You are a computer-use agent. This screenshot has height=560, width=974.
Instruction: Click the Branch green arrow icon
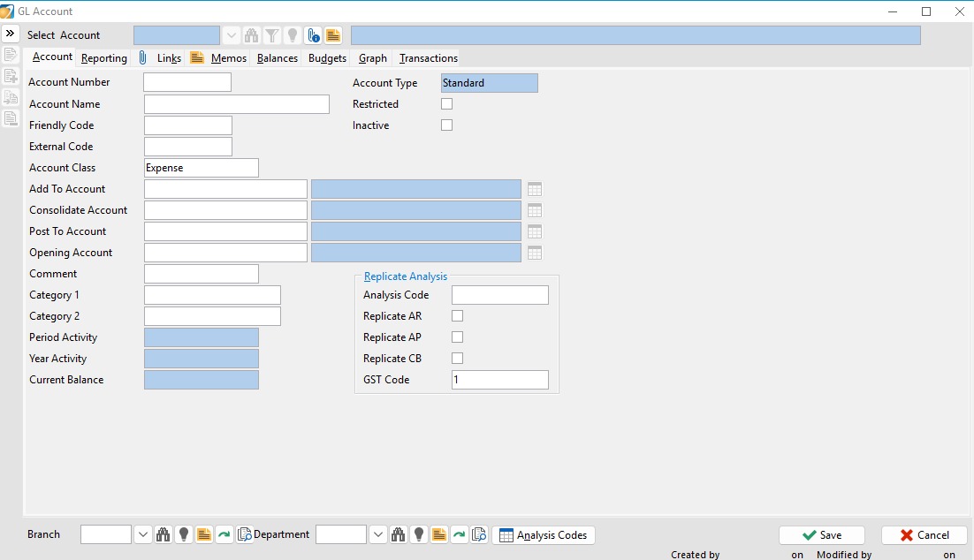pyautogui.click(x=224, y=534)
